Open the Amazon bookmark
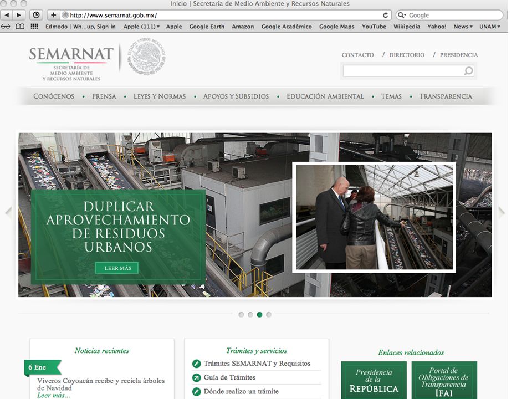 click(x=243, y=27)
